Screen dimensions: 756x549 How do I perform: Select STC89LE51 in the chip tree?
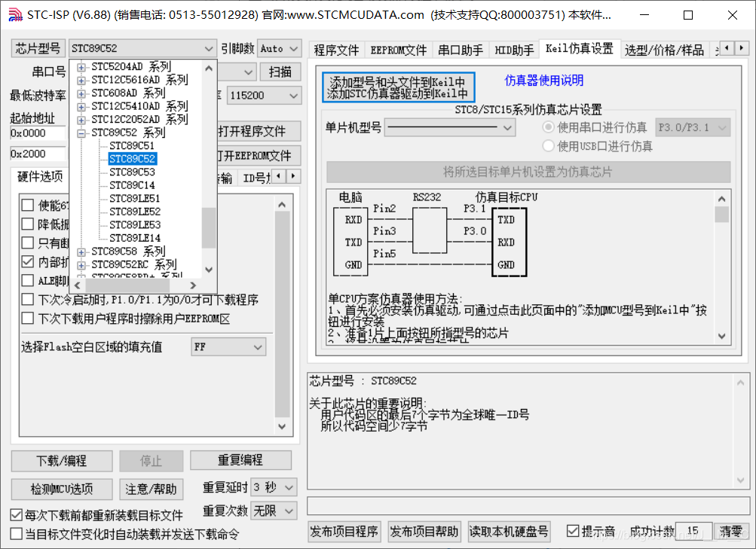134,198
